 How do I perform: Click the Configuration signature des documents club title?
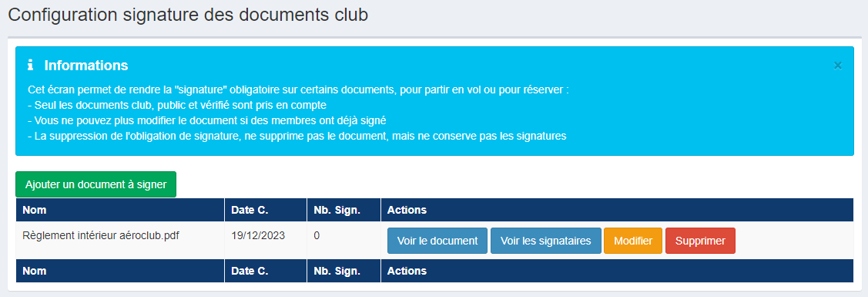tap(188, 15)
